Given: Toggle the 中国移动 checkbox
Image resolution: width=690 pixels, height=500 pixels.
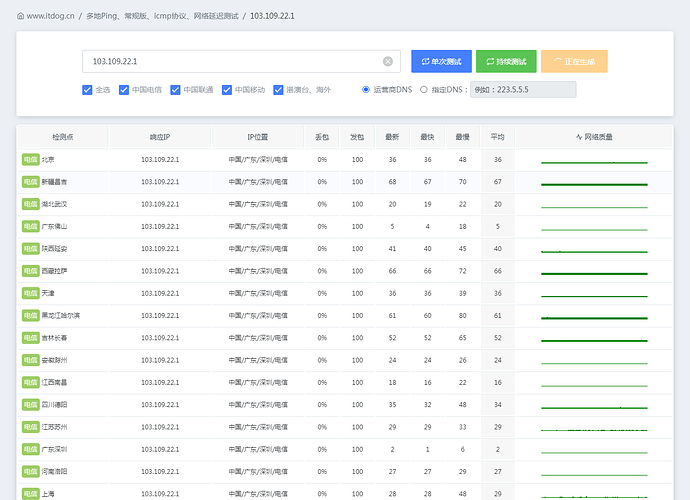Looking at the screenshot, I should [x=227, y=90].
